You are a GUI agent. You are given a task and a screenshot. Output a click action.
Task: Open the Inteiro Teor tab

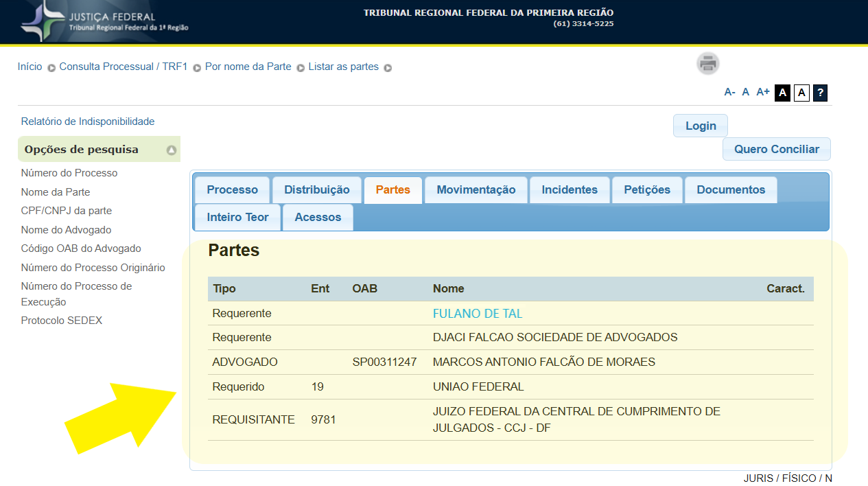coord(237,218)
